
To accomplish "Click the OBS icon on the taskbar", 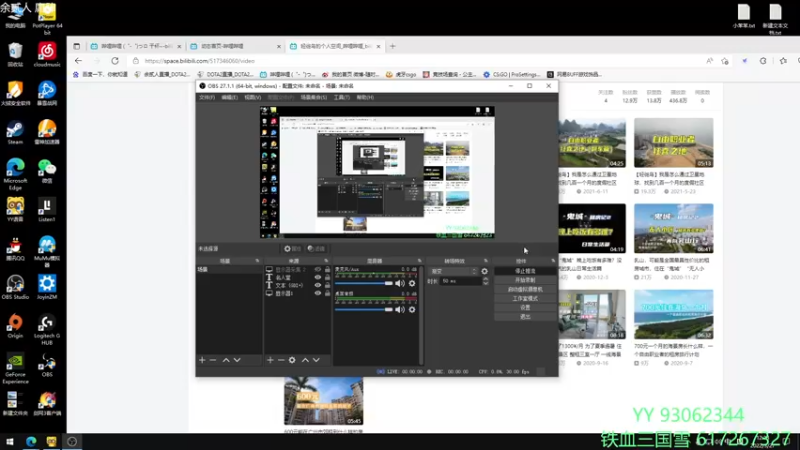I will [72, 442].
